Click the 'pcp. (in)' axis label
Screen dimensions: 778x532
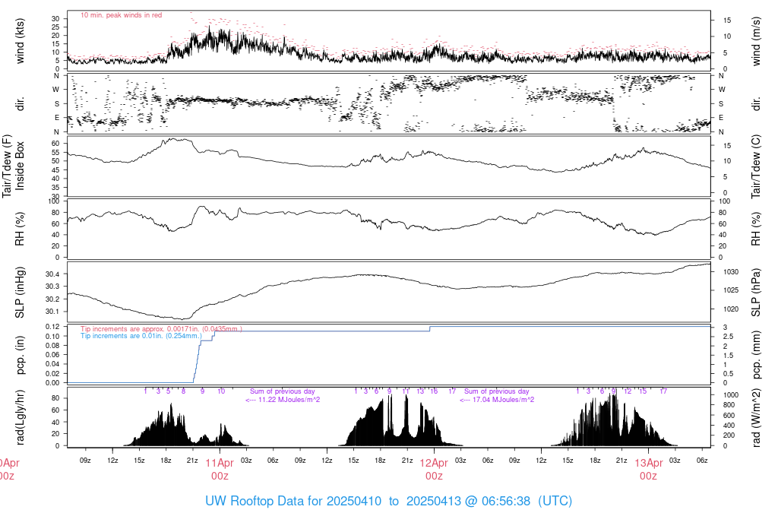point(20,355)
